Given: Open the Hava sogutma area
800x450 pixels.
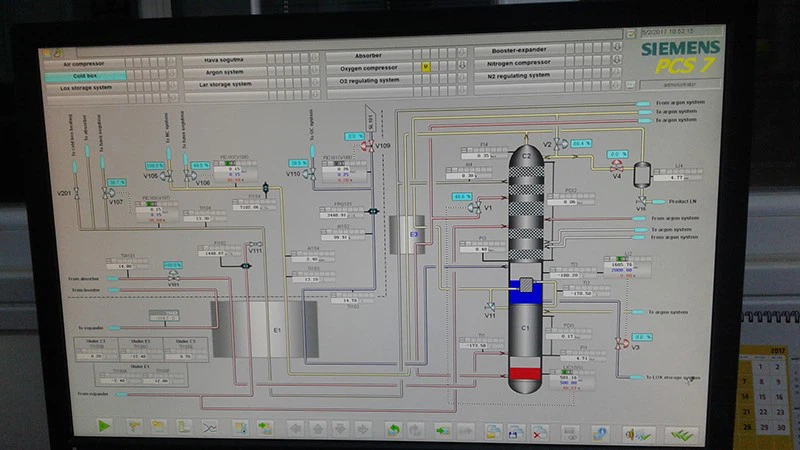Looking at the screenshot, I should 223,60.
